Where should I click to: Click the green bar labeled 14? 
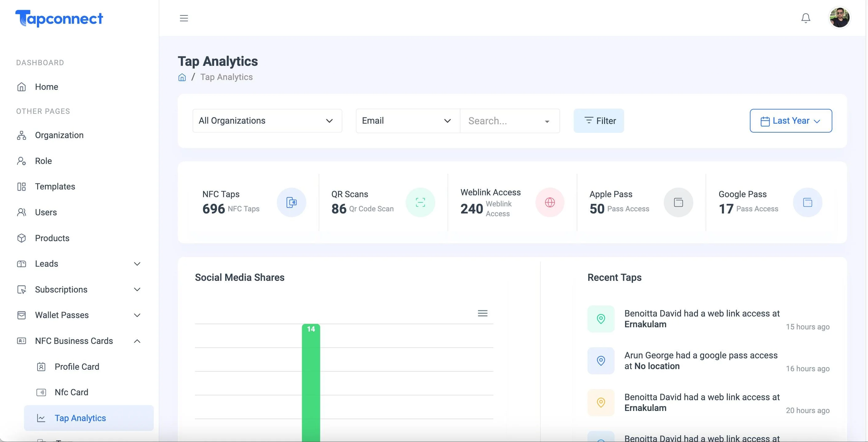311,383
